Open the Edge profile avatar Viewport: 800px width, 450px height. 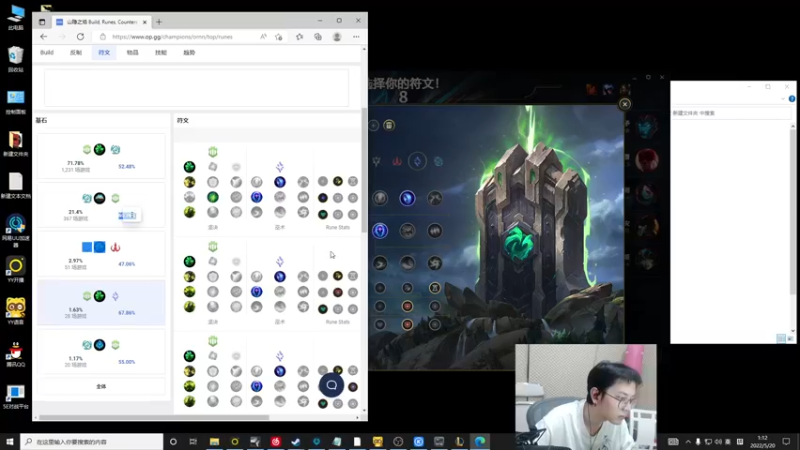[337, 37]
